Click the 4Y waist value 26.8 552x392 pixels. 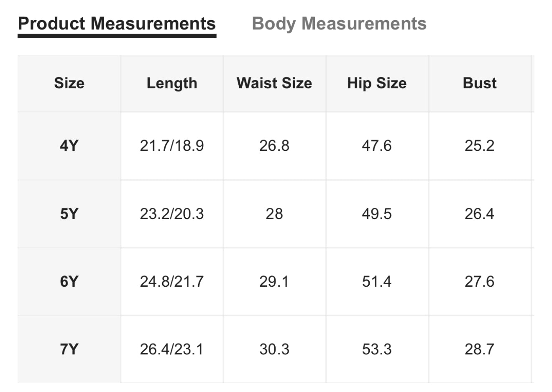coord(274,146)
